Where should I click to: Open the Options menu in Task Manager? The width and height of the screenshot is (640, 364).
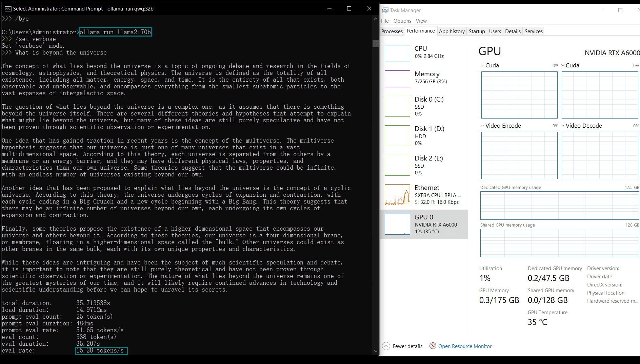[402, 21]
